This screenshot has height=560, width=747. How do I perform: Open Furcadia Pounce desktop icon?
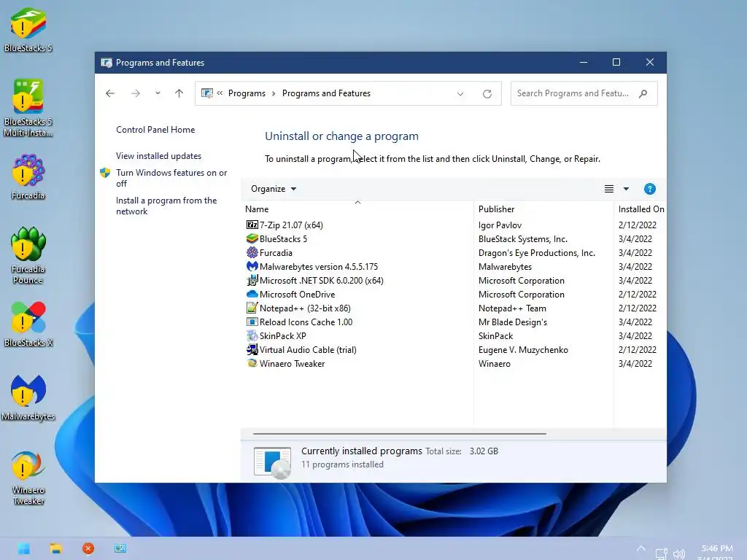(28, 255)
